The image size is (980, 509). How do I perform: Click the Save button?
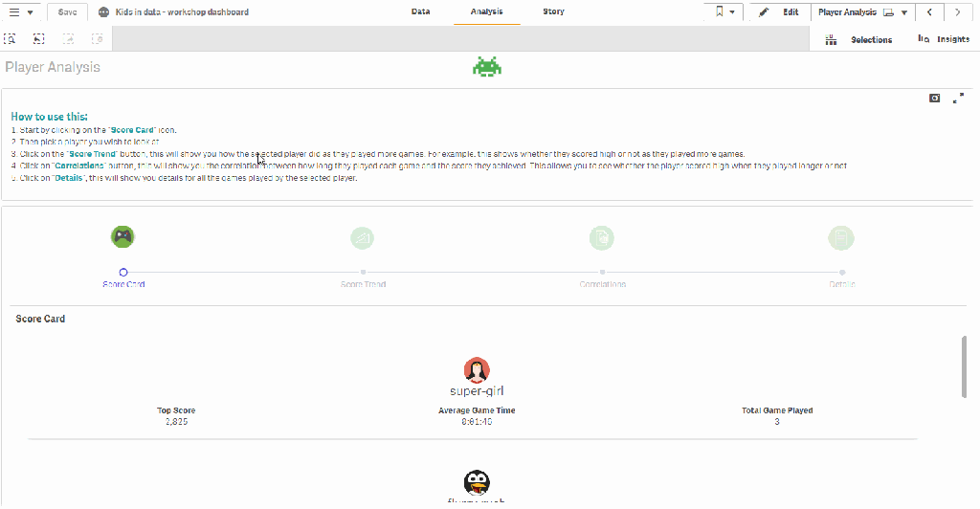click(x=67, y=12)
